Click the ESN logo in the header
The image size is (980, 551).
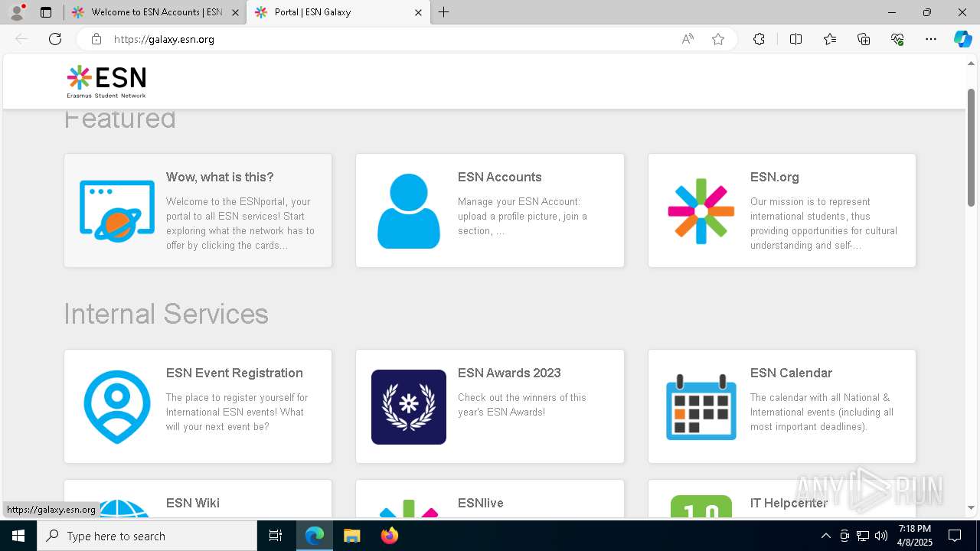(x=106, y=81)
